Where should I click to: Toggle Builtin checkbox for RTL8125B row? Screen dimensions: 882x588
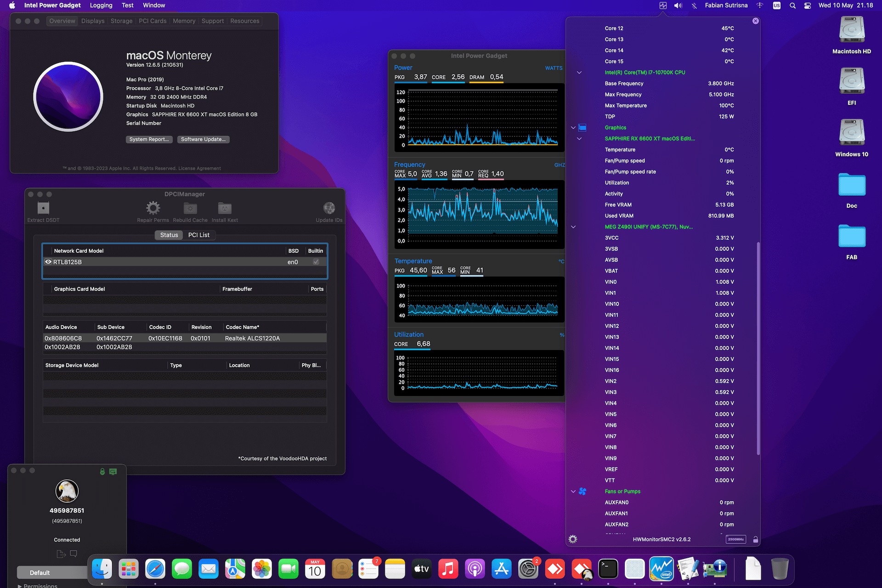click(x=316, y=262)
